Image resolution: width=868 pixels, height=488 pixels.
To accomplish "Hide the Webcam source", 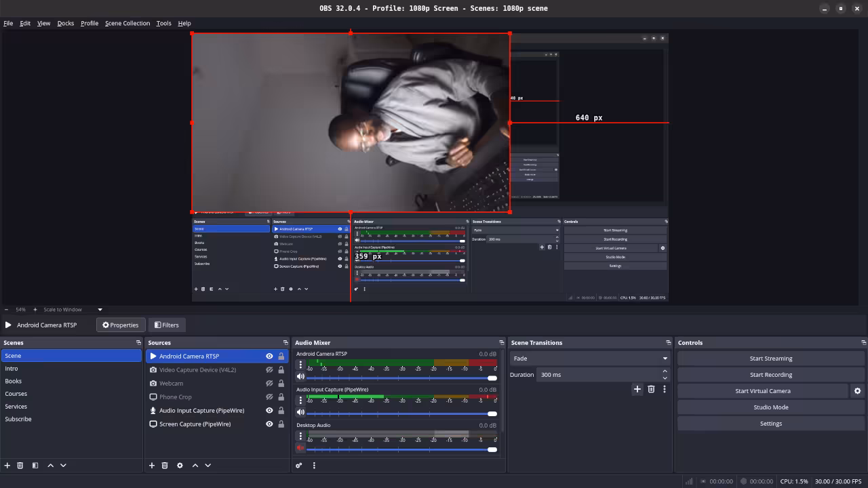I will (269, 383).
